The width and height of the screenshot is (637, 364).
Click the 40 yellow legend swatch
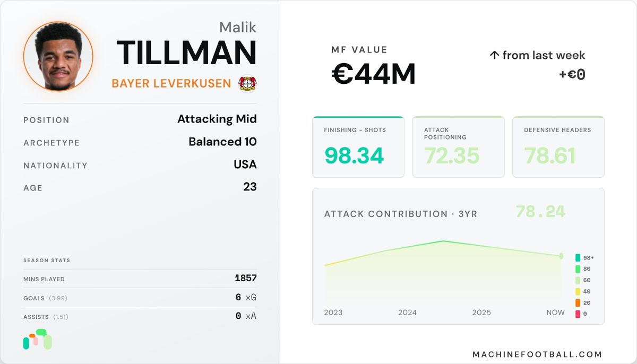pyautogui.click(x=578, y=291)
